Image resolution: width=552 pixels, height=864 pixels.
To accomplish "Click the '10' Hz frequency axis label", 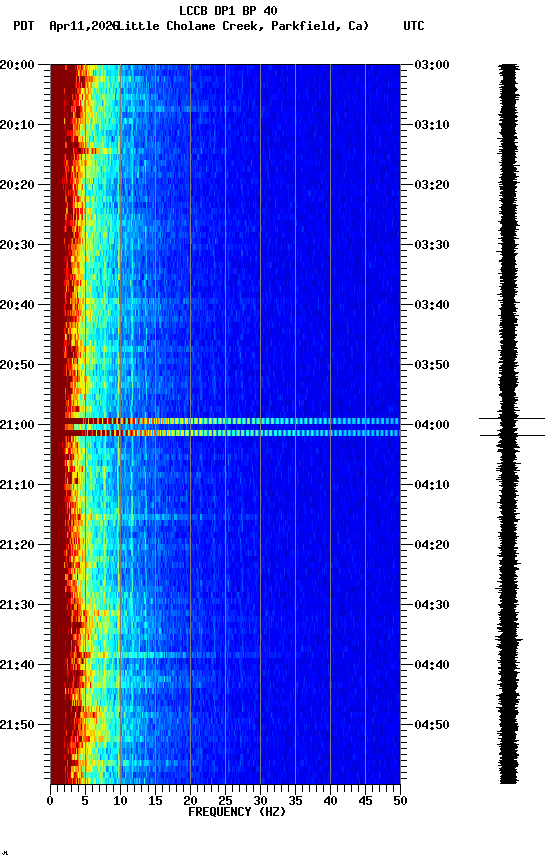I will (120, 801).
